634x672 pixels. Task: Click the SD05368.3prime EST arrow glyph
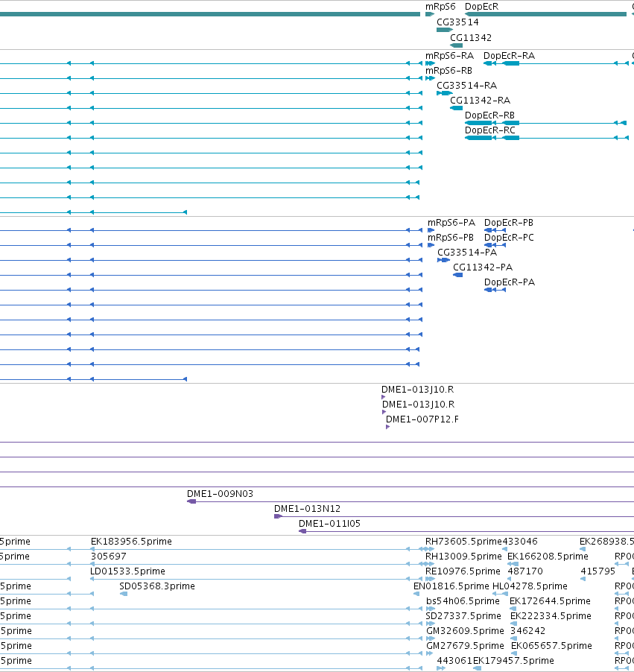124,594
